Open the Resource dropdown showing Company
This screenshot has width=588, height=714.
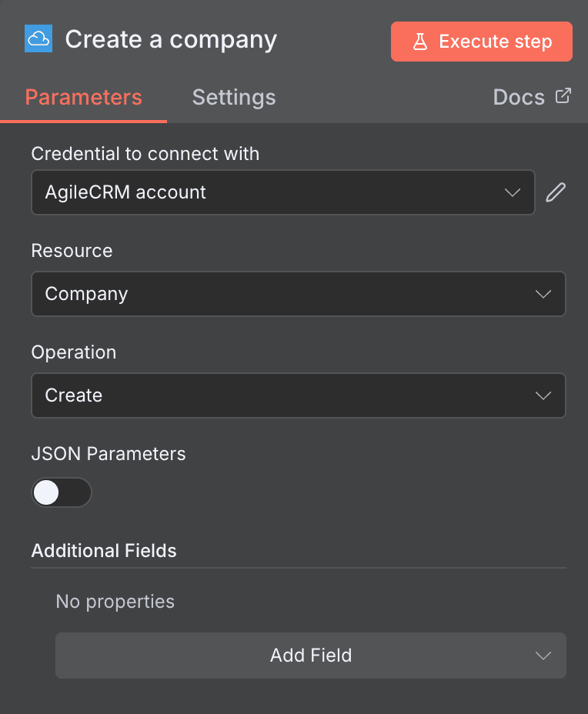299,294
